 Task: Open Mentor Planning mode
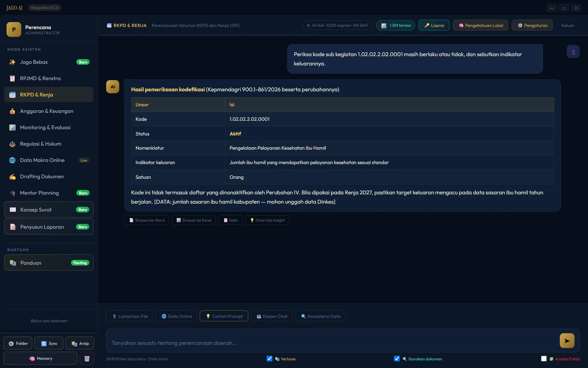pos(49,193)
